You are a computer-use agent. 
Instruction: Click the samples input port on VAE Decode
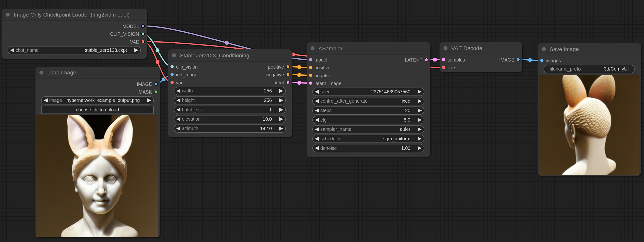[444, 60]
